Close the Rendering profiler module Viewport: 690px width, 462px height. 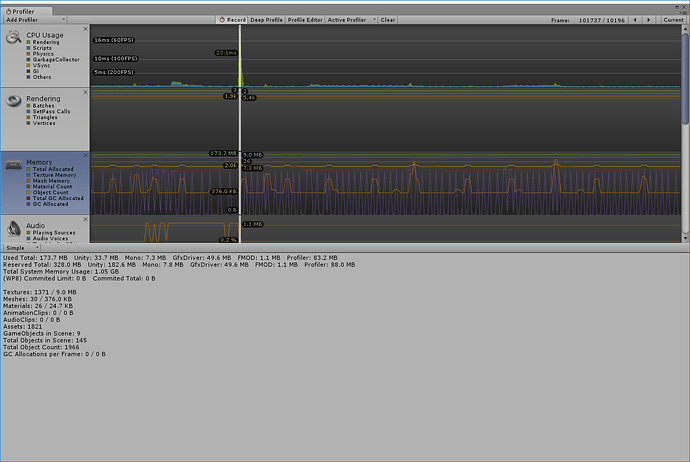coord(85,92)
